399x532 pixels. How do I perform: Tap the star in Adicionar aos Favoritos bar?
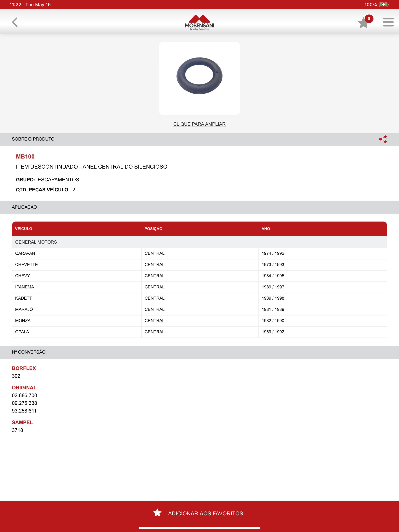click(x=157, y=512)
